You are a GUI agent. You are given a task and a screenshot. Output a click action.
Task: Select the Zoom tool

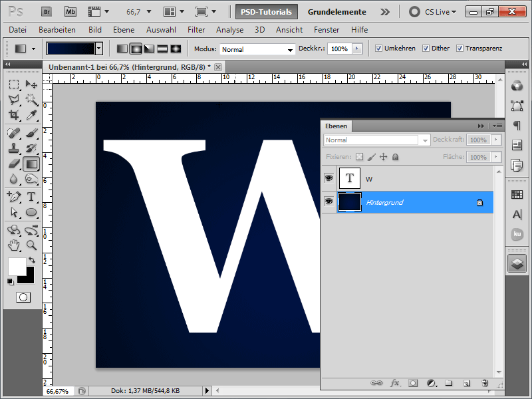coord(31,245)
